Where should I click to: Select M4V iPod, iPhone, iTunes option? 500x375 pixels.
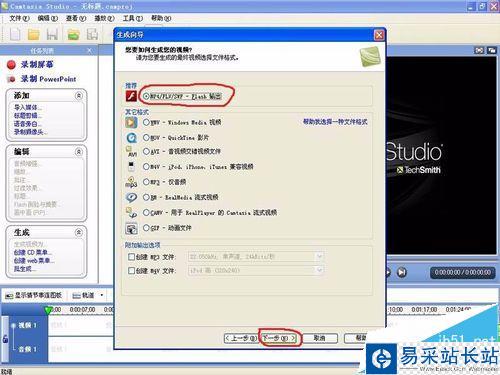tap(146, 166)
